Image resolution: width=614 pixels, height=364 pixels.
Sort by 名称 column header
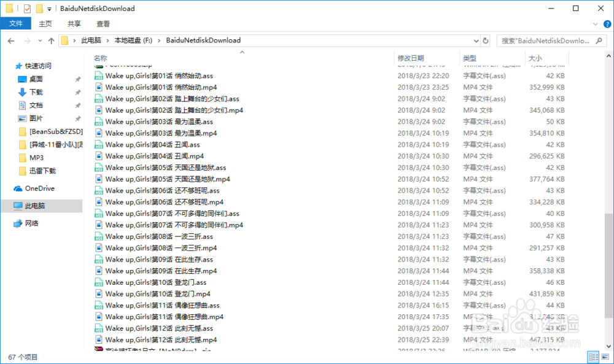tap(100, 58)
